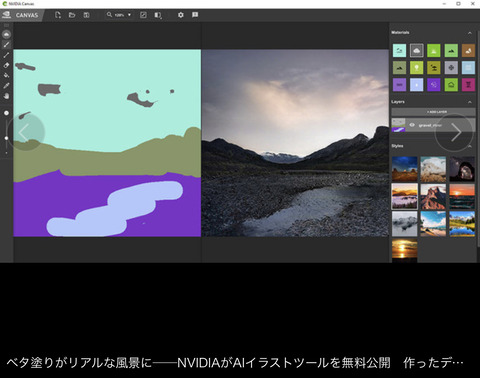
Task: Select the bright green grass material
Action: pyautogui.click(x=434, y=51)
